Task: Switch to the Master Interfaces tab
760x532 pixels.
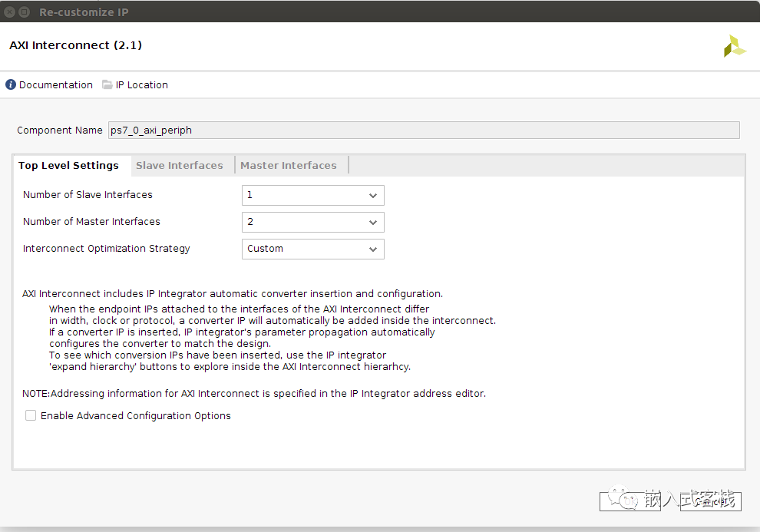Action: pos(288,166)
